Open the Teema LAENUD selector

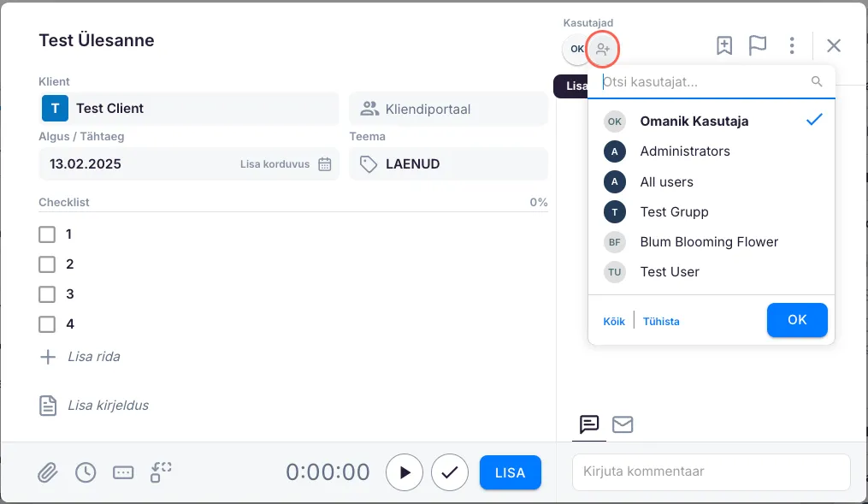[448, 164]
